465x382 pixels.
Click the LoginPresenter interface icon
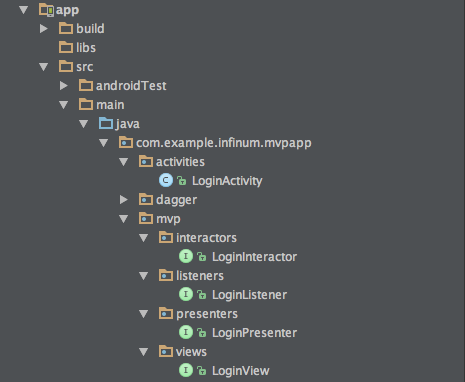pos(186,332)
